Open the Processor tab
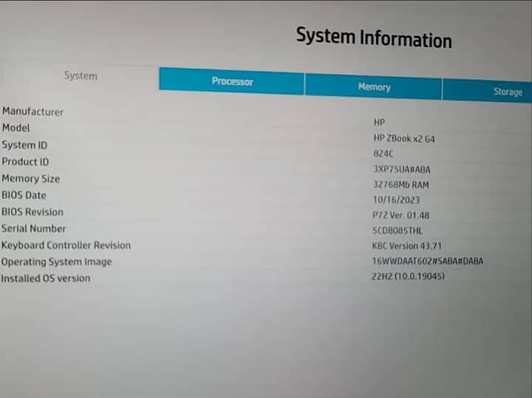The height and width of the screenshot is (398, 532). coord(232,81)
